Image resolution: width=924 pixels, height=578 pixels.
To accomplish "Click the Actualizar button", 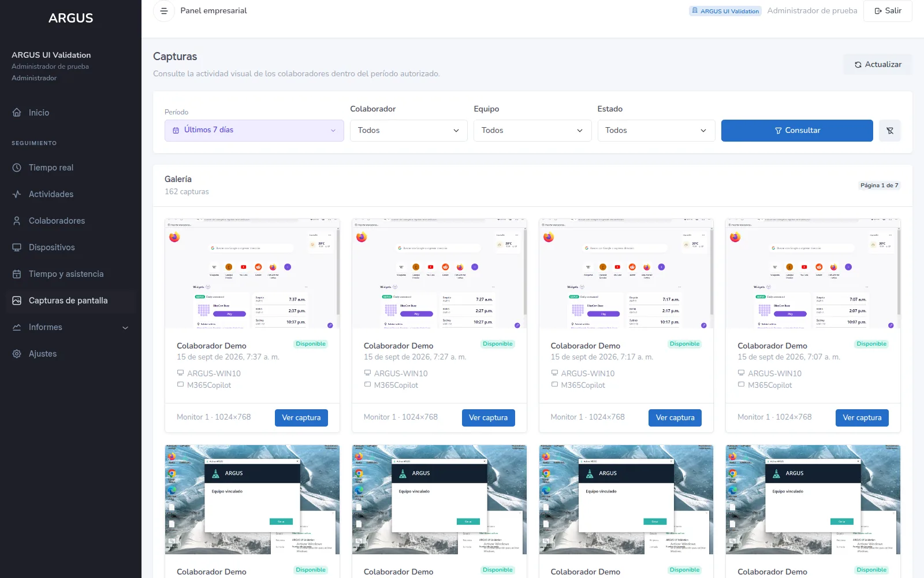I will point(878,65).
